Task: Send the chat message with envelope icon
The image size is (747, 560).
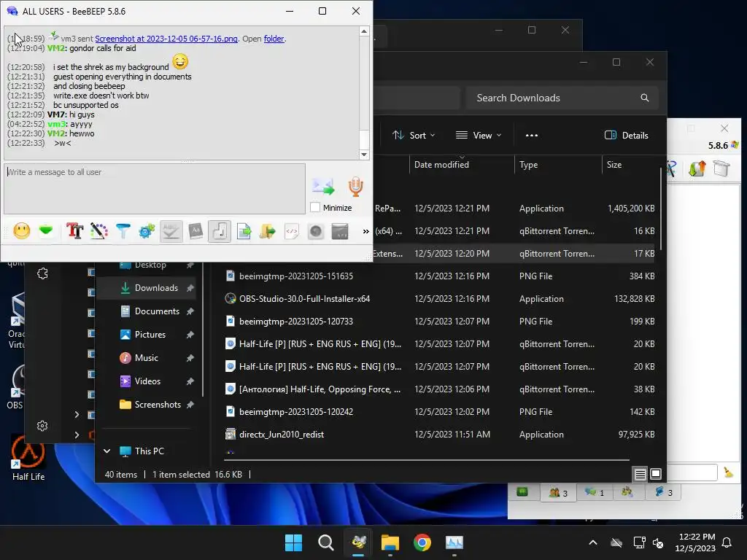Action: [x=323, y=186]
